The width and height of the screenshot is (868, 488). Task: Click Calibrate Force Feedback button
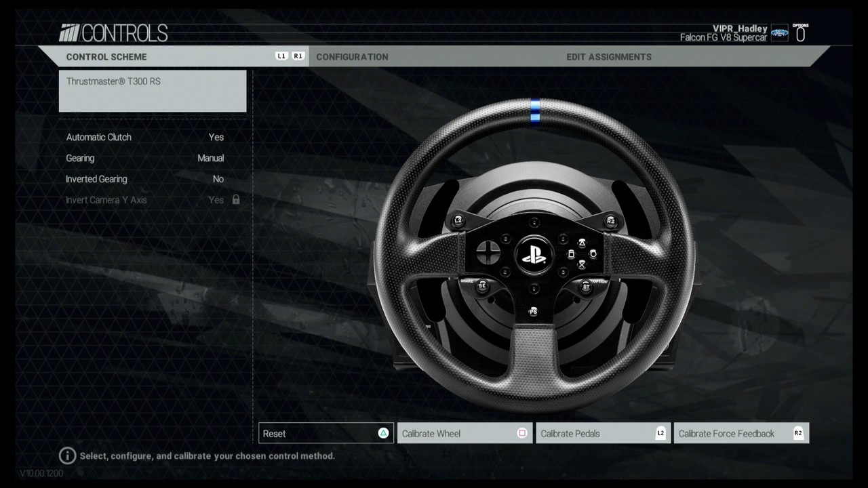coord(741,433)
